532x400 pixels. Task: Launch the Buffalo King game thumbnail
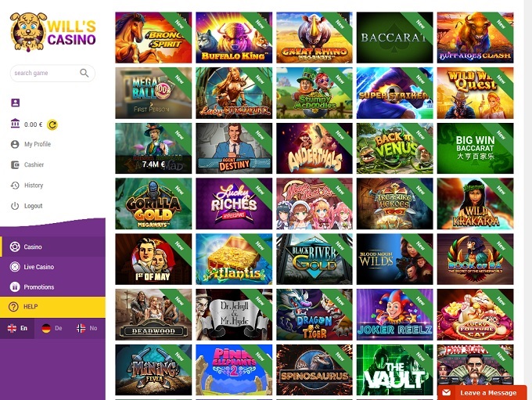234,38
